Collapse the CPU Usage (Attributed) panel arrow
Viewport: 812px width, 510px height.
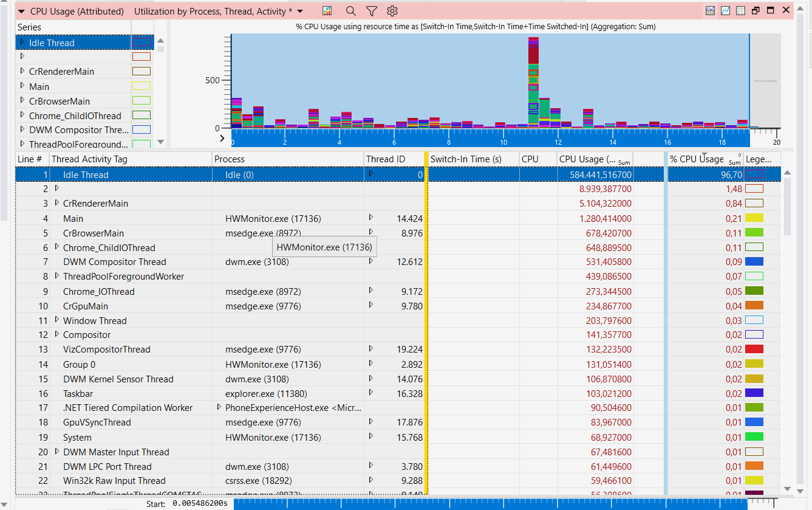click(21, 11)
